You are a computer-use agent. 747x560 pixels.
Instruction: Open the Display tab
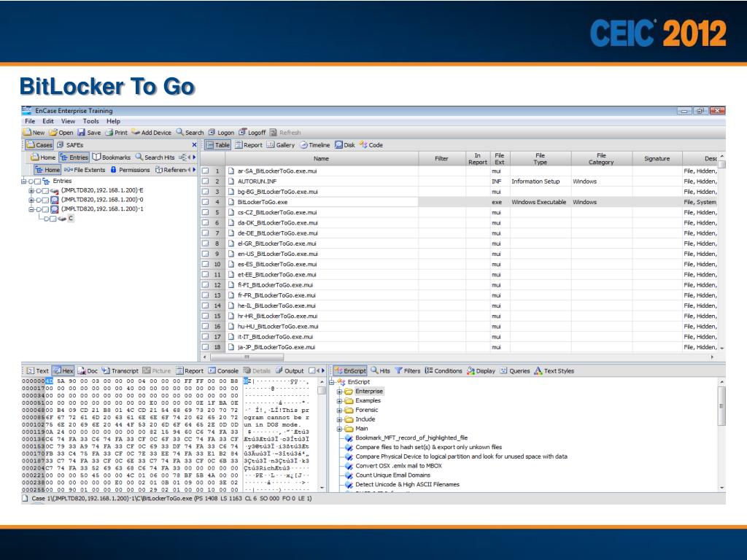click(x=481, y=370)
